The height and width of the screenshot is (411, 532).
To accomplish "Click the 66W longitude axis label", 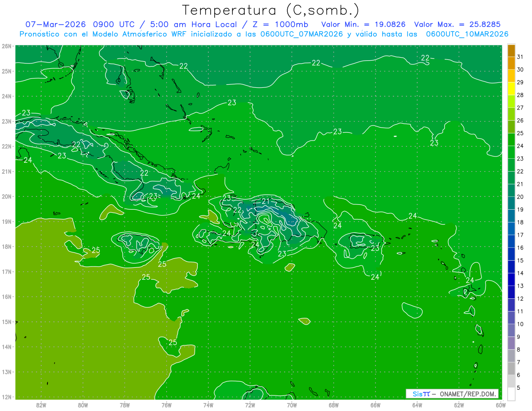I will tap(376, 405).
